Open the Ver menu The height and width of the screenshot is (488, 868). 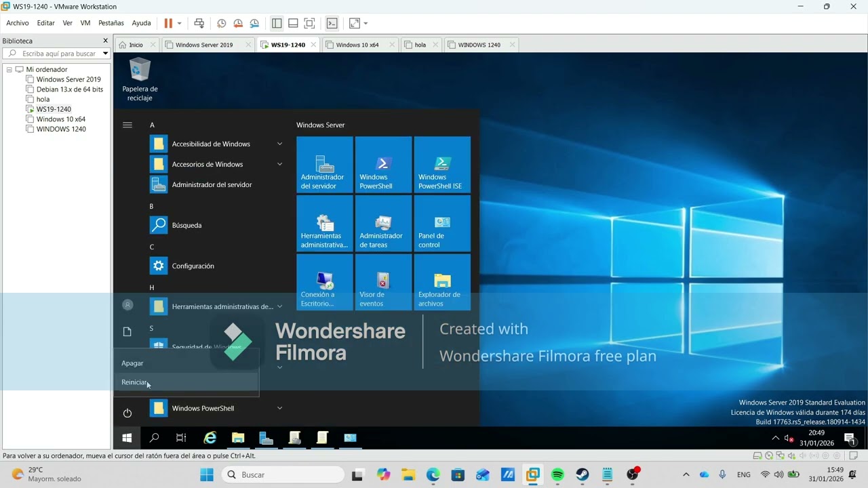pyautogui.click(x=67, y=23)
